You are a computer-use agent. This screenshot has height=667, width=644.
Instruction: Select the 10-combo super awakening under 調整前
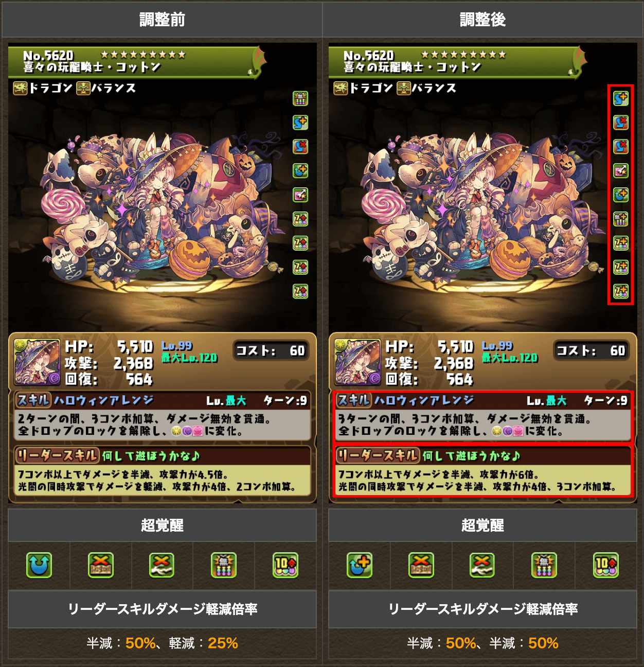[x=285, y=565]
